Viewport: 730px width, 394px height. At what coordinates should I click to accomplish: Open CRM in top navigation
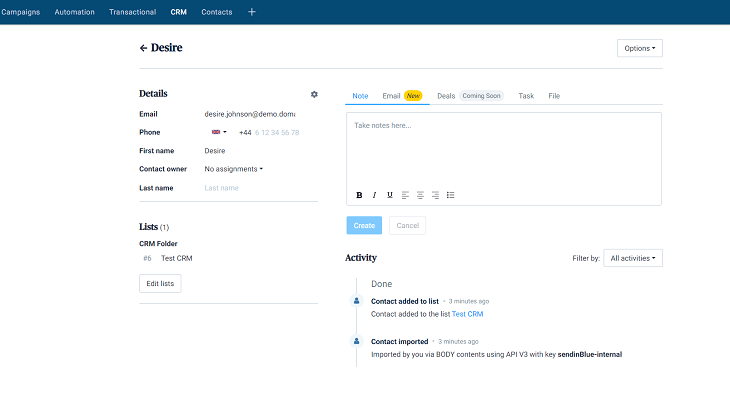(x=178, y=12)
